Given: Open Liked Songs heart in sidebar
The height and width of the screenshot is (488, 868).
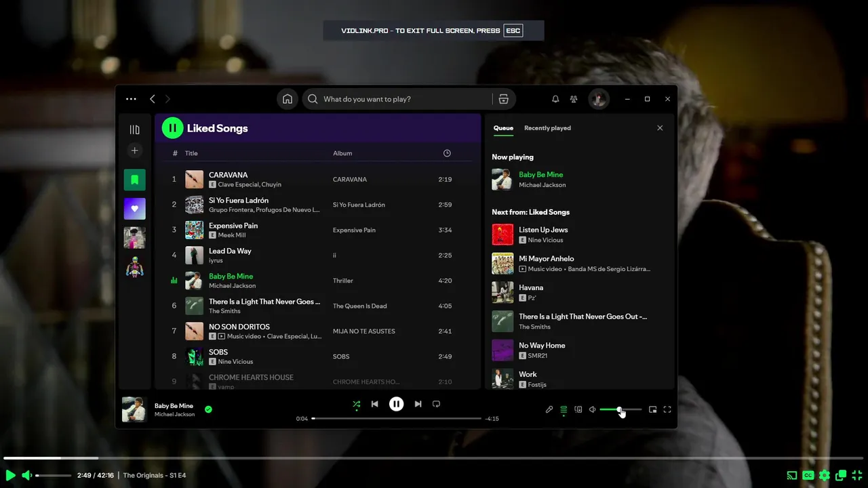Looking at the screenshot, I should (x=134, y=209).
